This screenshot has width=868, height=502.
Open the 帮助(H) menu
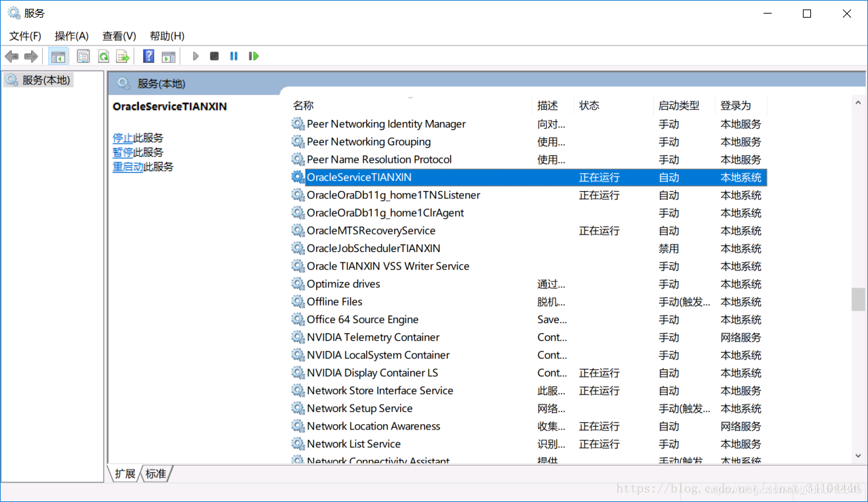(x=167, y=36)
